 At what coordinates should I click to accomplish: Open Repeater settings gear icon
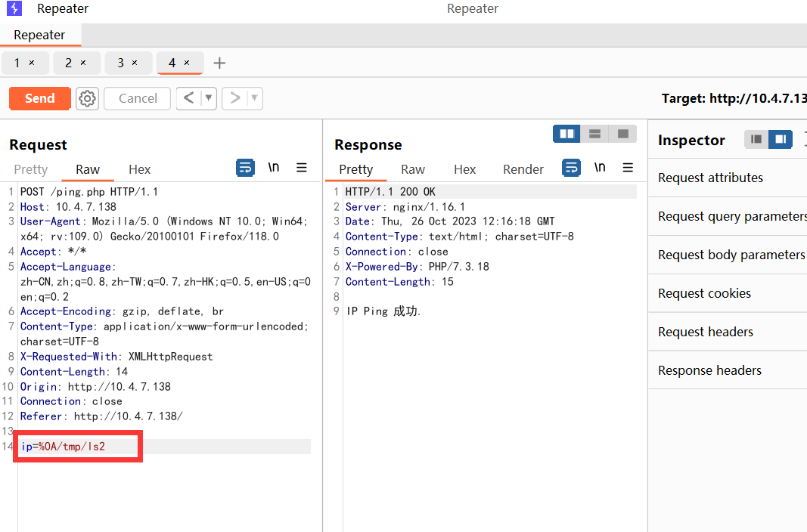[88, 98]
